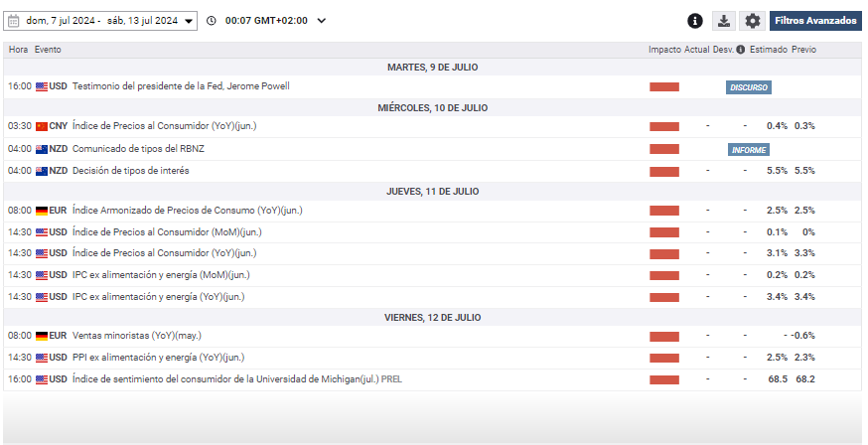Click the info icon next to Desv. header
The height and width of the screenshot is (445, 868).
[741, 50]
